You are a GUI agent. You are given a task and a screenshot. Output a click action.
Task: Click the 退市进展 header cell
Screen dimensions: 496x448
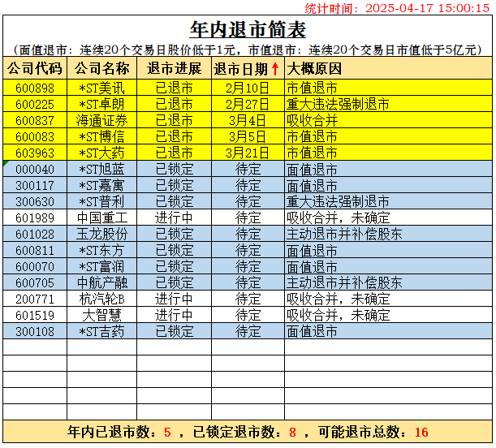coord(174,68)
